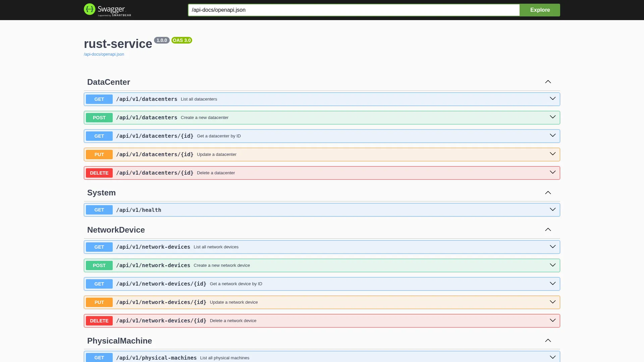
Task: Click the NetworkDevice tag heading
Action: [x=116, y=230]
